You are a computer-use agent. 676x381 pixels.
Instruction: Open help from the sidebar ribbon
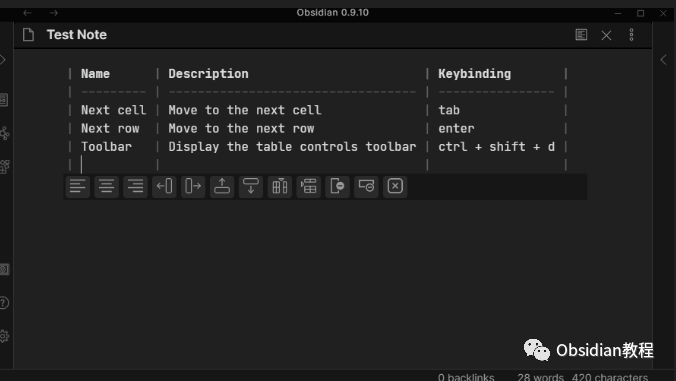point(4,303)
